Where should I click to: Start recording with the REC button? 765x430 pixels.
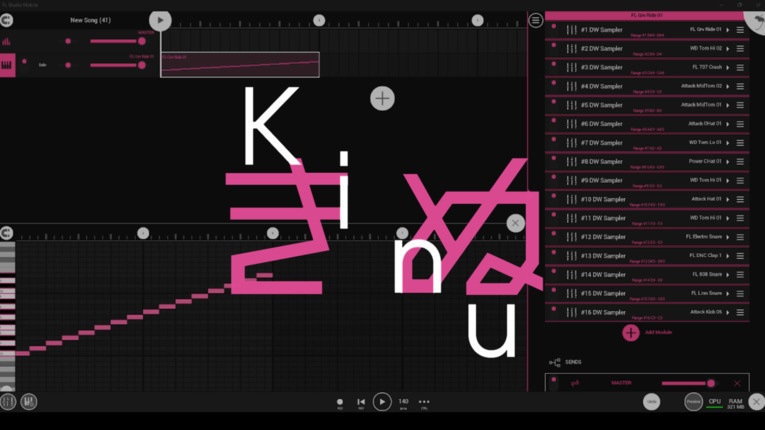[x=340, y=403]
